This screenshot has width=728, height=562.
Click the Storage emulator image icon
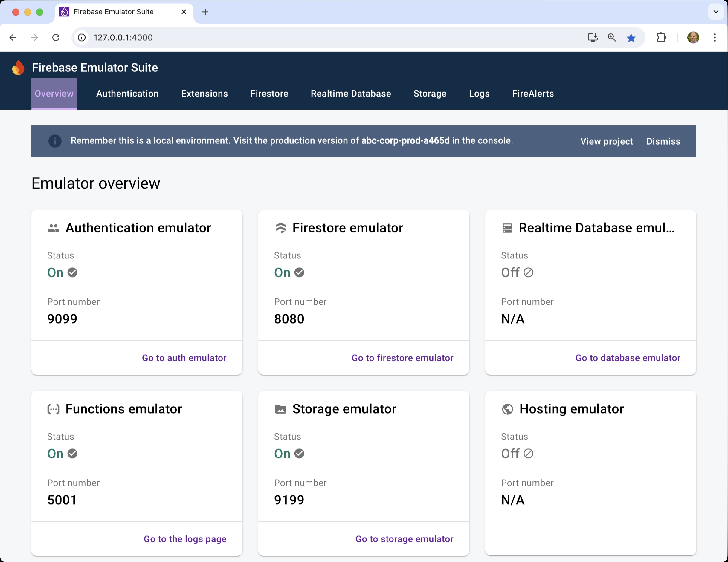pos(281,409)
